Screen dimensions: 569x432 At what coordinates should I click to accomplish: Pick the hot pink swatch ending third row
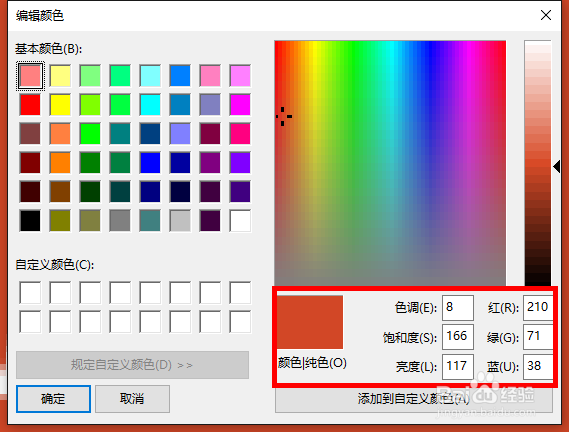240,134
